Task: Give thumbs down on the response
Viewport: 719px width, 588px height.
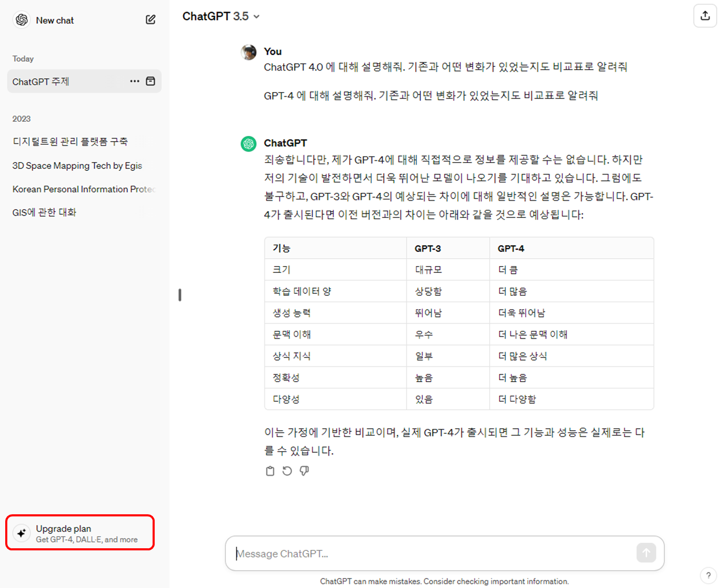Action: pyautogui.click(x=304, y=471)
